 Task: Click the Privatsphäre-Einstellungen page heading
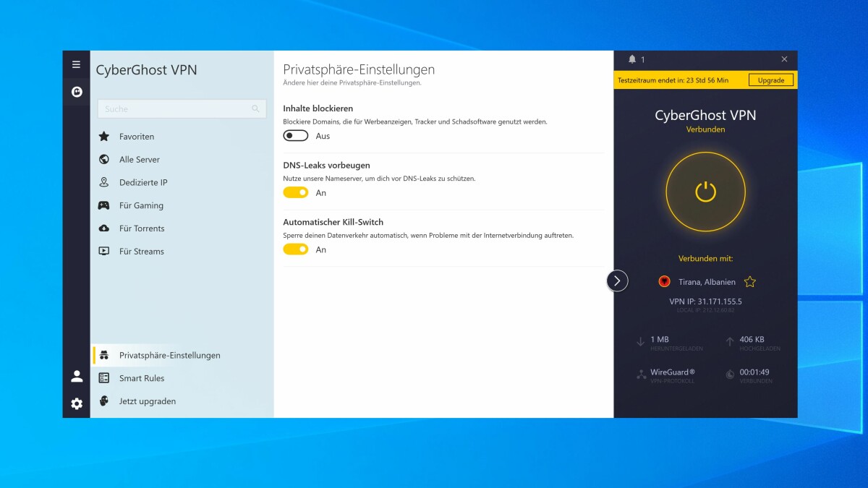tap(359, 69)
